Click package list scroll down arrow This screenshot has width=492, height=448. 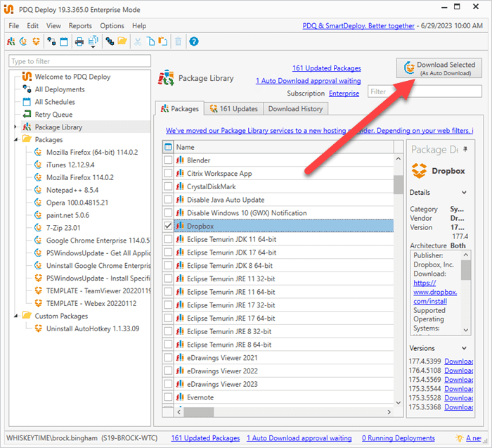pyautogui.click(x=399, y=403)
